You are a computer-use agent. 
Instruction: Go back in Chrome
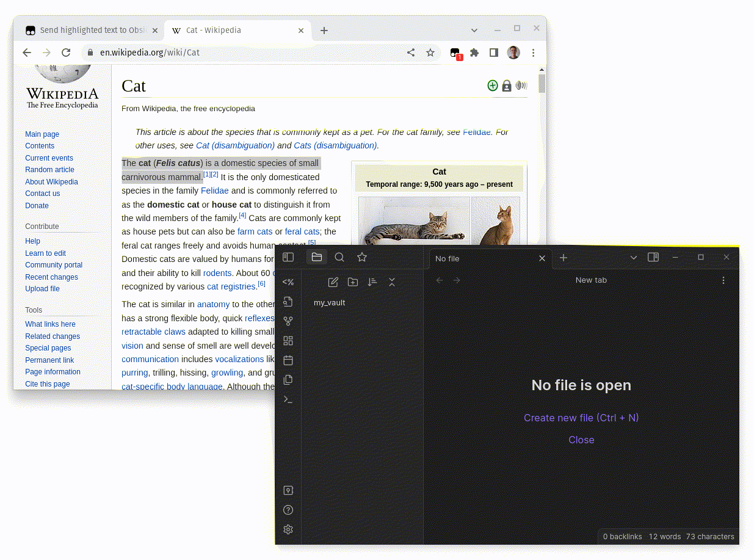(27, 53)
